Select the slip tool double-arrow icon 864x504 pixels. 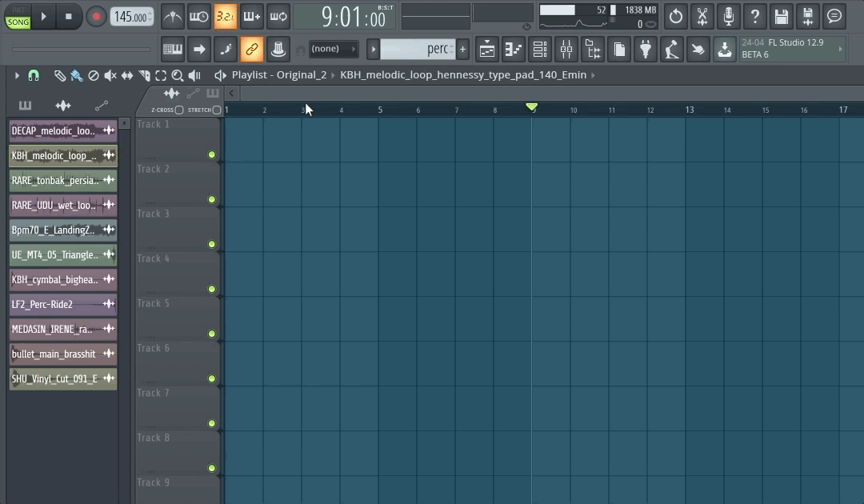127,75
